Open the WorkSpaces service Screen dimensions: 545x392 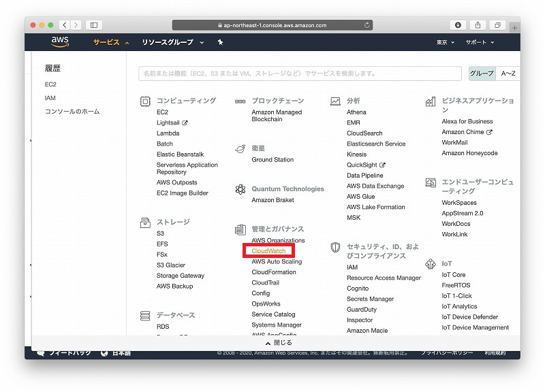point(459,203)
